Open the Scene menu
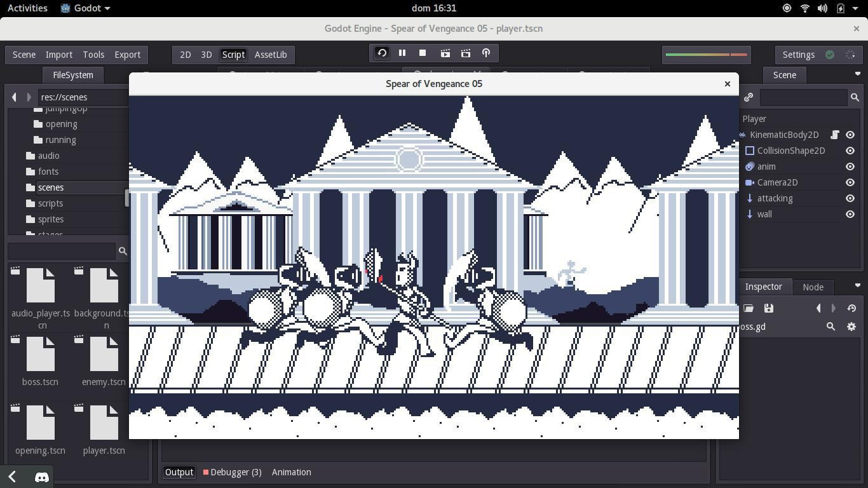Image resolution: width=868 pixels, height=488 pixels. [x=24, y=55]
